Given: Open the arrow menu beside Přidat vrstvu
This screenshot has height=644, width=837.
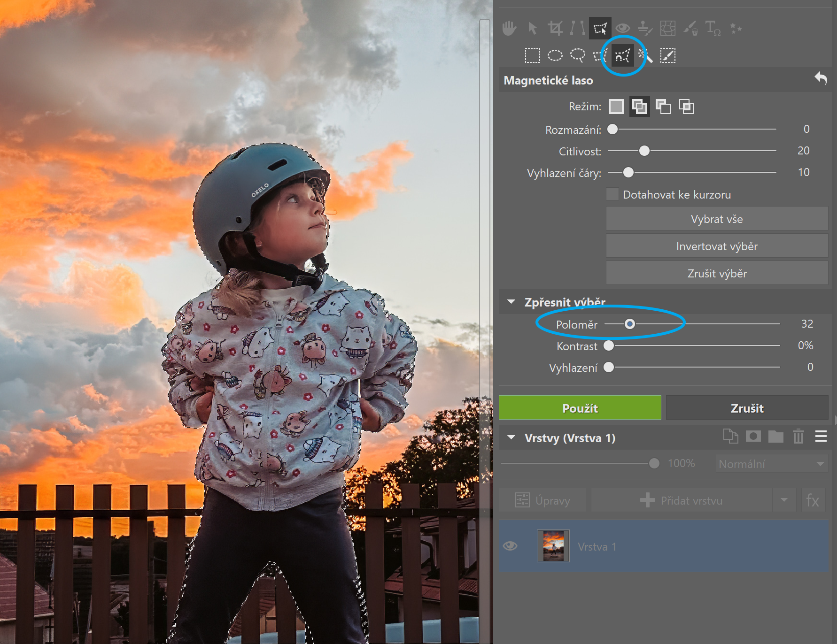Looking at the screenshot, I should (x=784, y=500).
